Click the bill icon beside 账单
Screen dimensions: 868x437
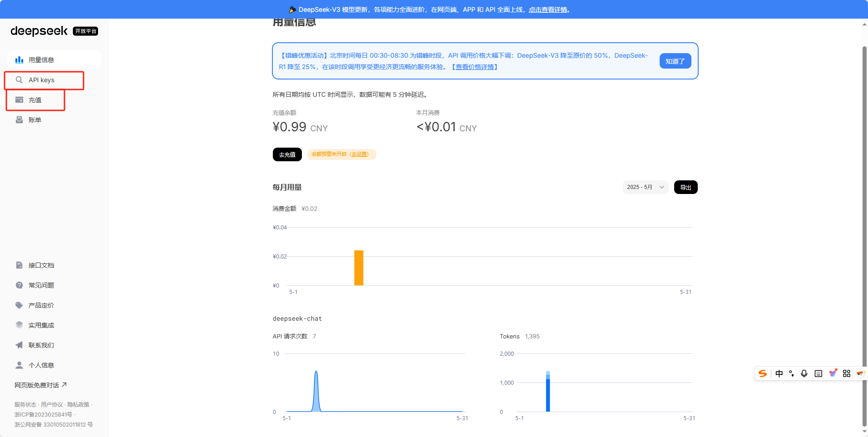[x=19, y=120]
